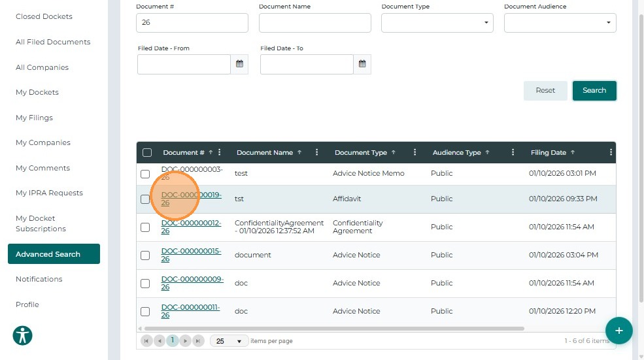Go to the next page of results
Viewport: 644px width, 360px height.
(x=185, y=340)
